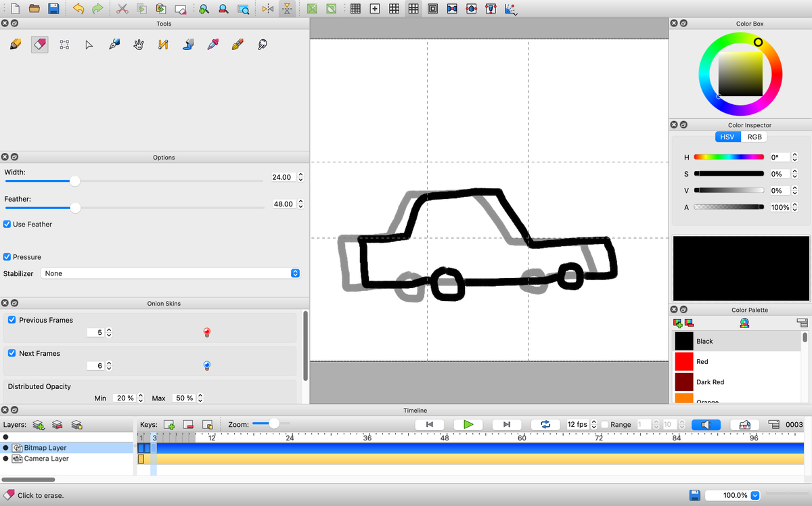Select the Smudge tool

point(262,45)
